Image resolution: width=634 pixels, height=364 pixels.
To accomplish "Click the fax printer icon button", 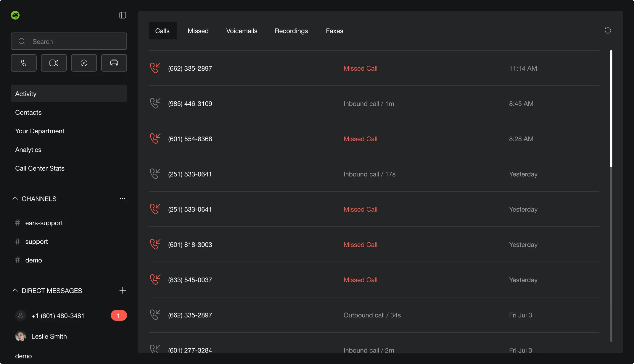I will [x=114, y=63].
